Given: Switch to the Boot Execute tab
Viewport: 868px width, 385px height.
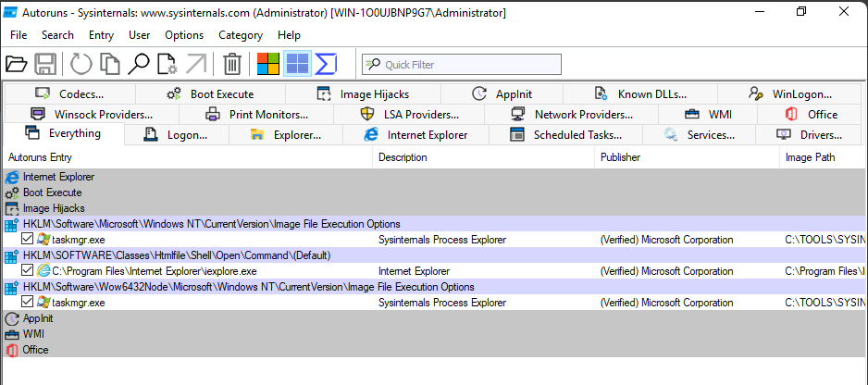Looking at the screenshot, I should coord(210,94).
